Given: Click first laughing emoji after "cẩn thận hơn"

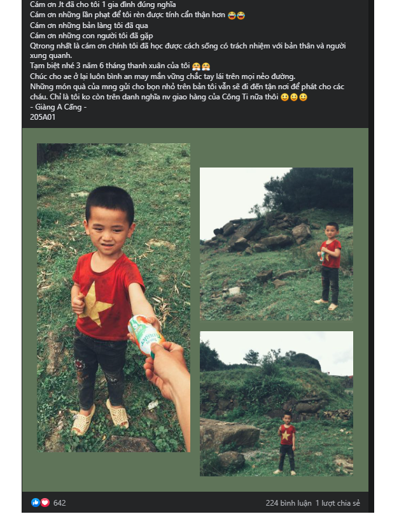Looking at the screenshot, I should (x=232, y=15).
